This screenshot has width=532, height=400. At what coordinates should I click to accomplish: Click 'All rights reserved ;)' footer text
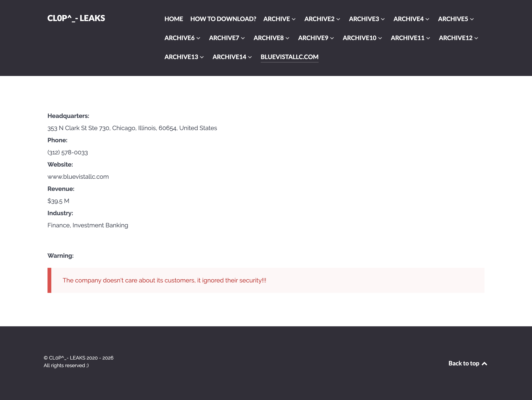[66, 365]
